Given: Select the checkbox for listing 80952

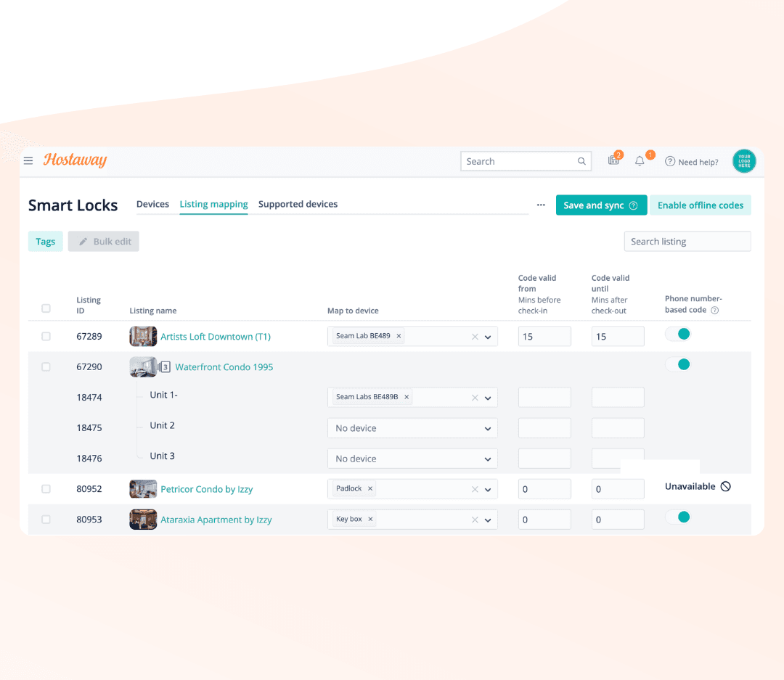Looking at the screenshot, I should [46, 489].
